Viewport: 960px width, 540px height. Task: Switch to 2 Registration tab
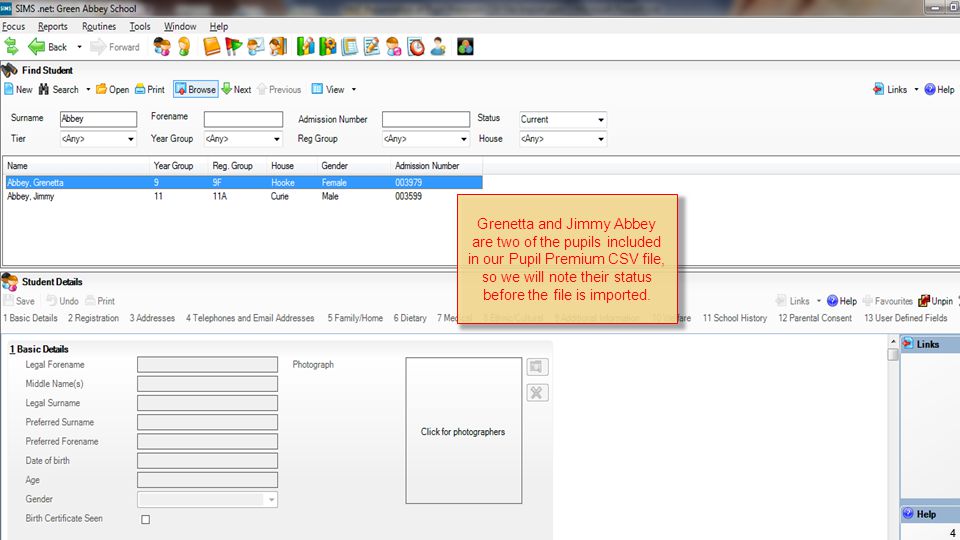coord(93,318)
